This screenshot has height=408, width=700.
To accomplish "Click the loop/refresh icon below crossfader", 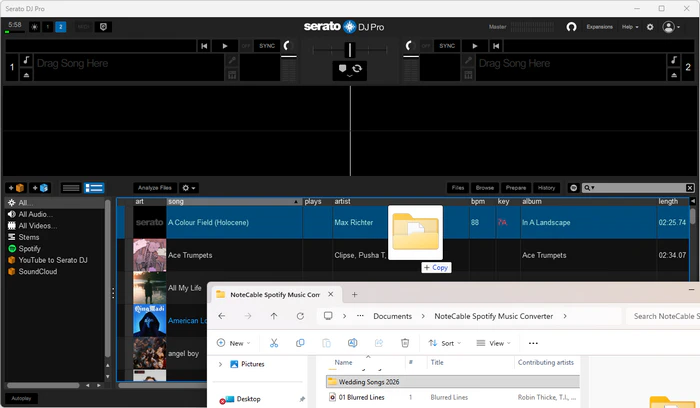I will coord(357,68).
